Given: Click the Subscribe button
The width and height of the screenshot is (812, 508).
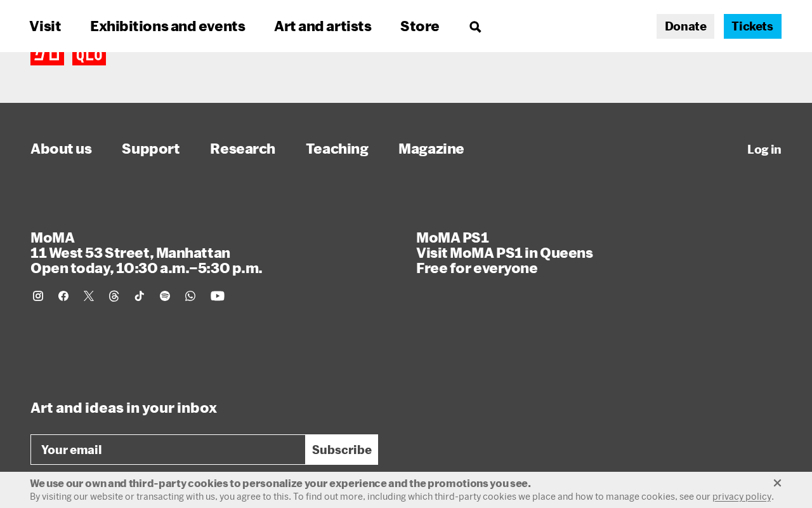Looking at the screenshot, I should (342, 450).
